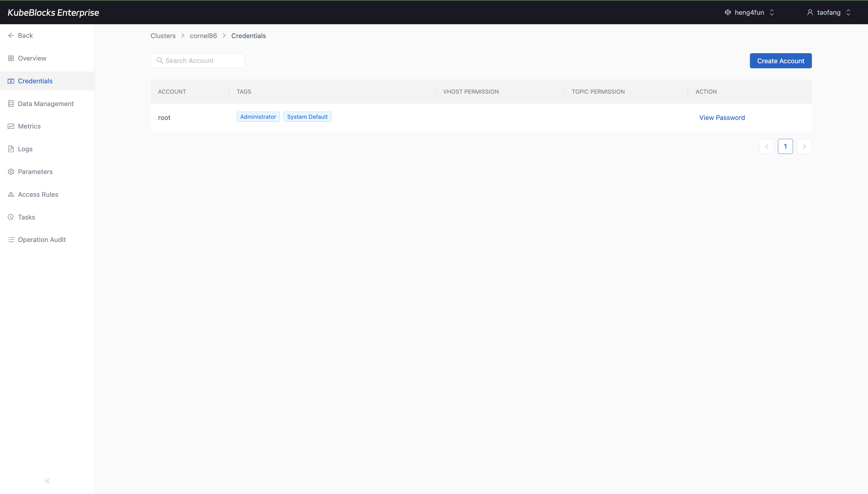The width and height of the screenshot is (868, 494).
Task: Click the Create Account button
Action: point(781,61)
